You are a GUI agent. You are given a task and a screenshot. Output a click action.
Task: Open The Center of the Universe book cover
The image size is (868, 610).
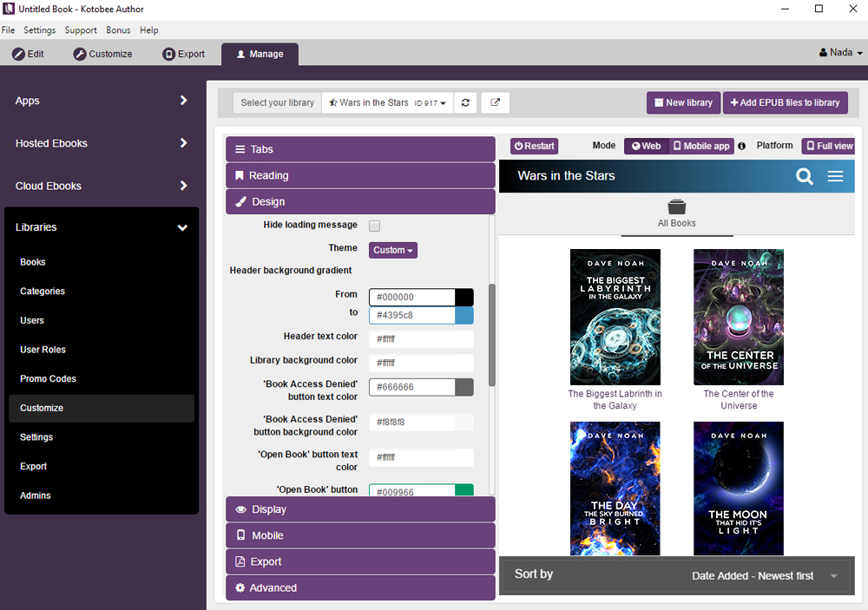(x=739, y=317)
